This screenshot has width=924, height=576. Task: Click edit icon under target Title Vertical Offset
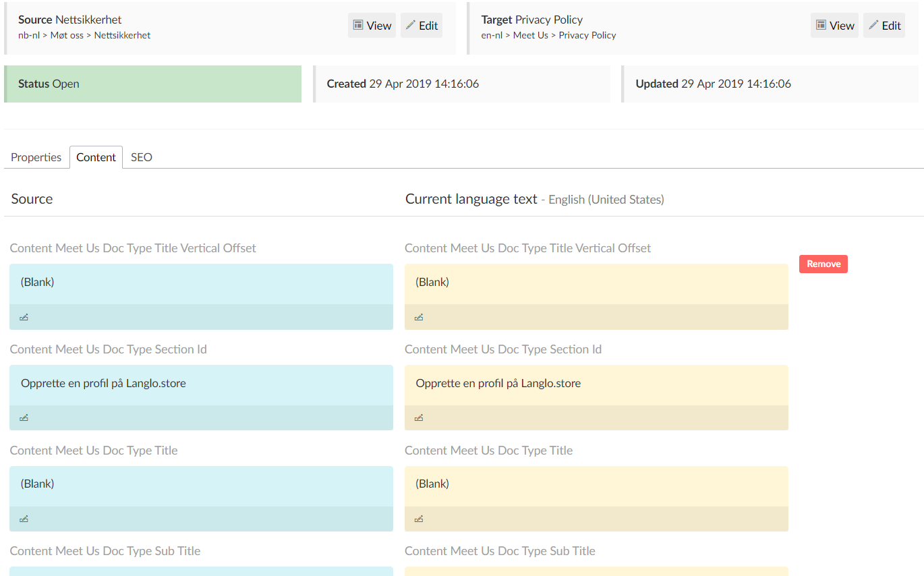click(x=419, y=317)
